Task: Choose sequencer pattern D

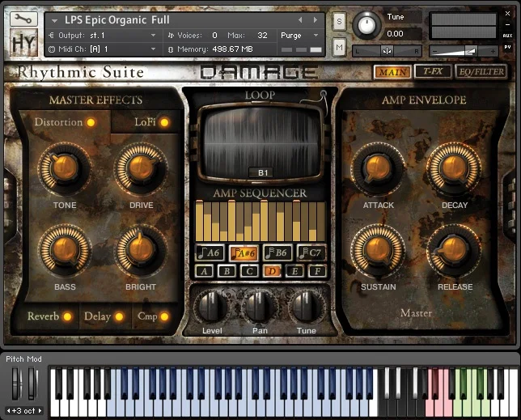Action: coord(272,271)
